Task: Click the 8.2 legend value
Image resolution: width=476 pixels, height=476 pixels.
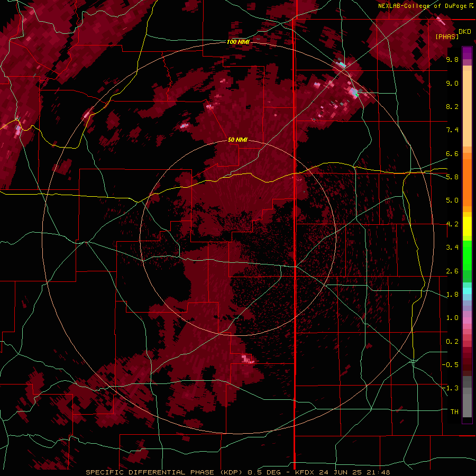Action: pyautogui.click(x=452, y=106)
